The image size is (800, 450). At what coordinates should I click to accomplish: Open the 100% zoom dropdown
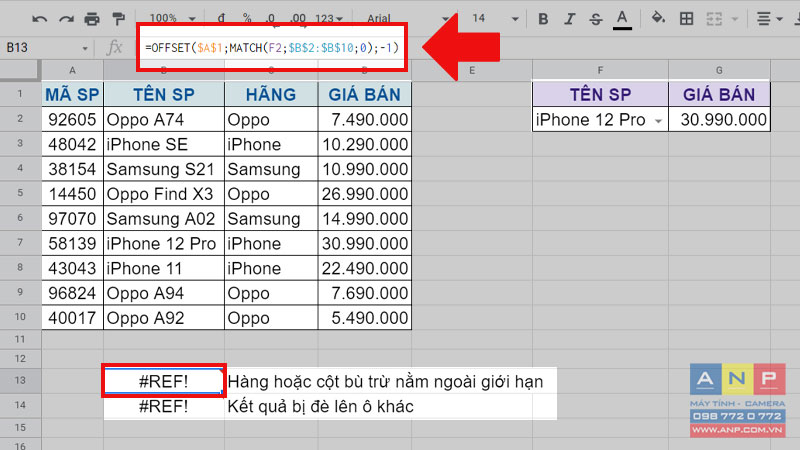point(172,18)
